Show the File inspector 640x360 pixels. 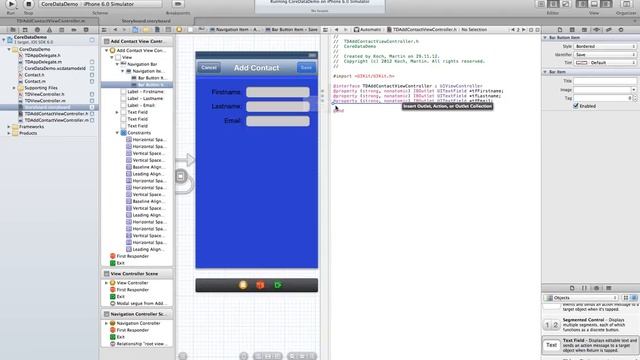tap(560, 30)
